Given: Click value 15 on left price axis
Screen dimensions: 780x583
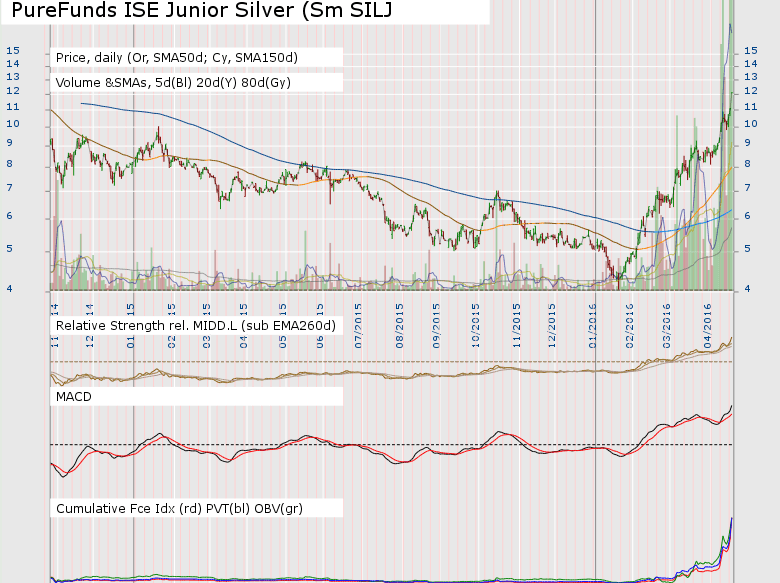Looking at the screenshot, I should (x=13, y=50).
